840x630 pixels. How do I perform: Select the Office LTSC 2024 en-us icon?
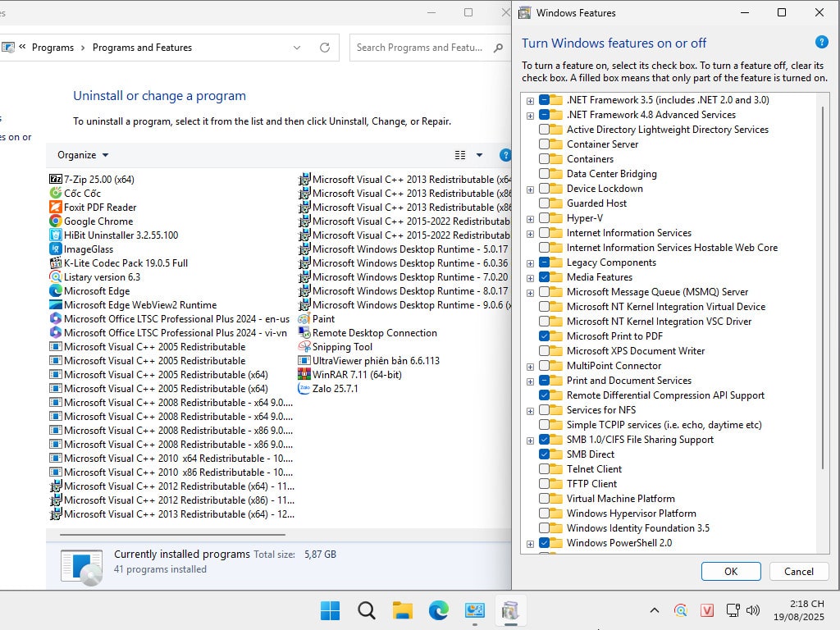55,318
